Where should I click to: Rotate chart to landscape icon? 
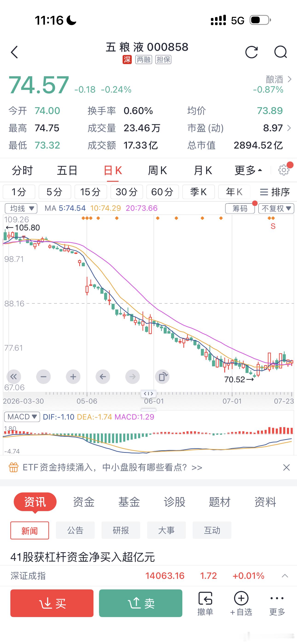[162, 377]
